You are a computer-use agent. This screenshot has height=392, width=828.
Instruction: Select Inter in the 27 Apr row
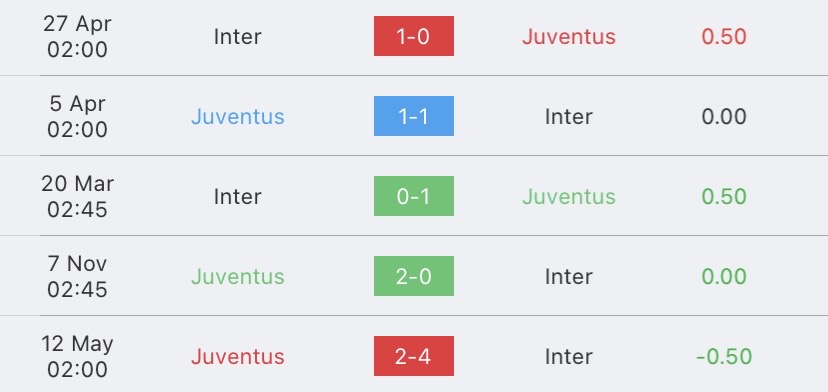[x=238, y=37]
